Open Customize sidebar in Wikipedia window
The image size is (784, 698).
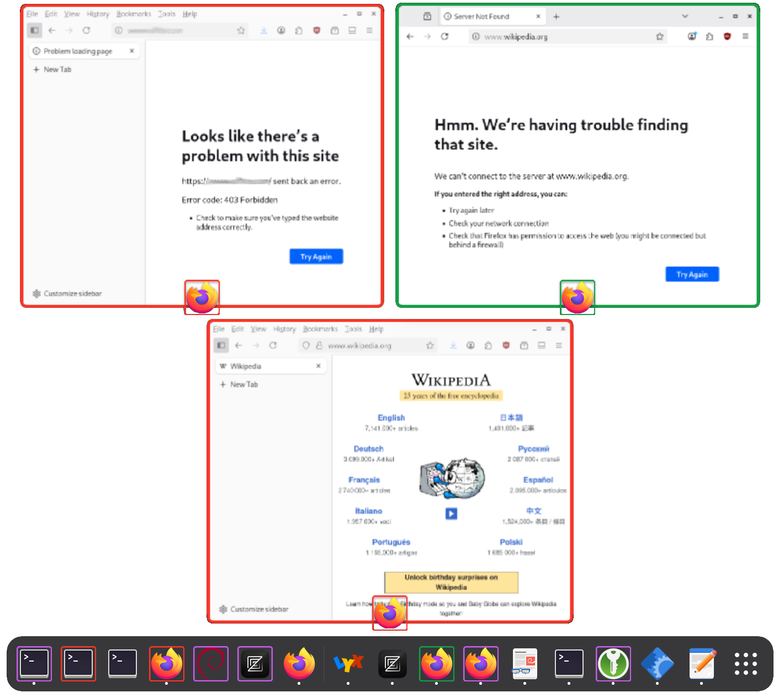254,609
